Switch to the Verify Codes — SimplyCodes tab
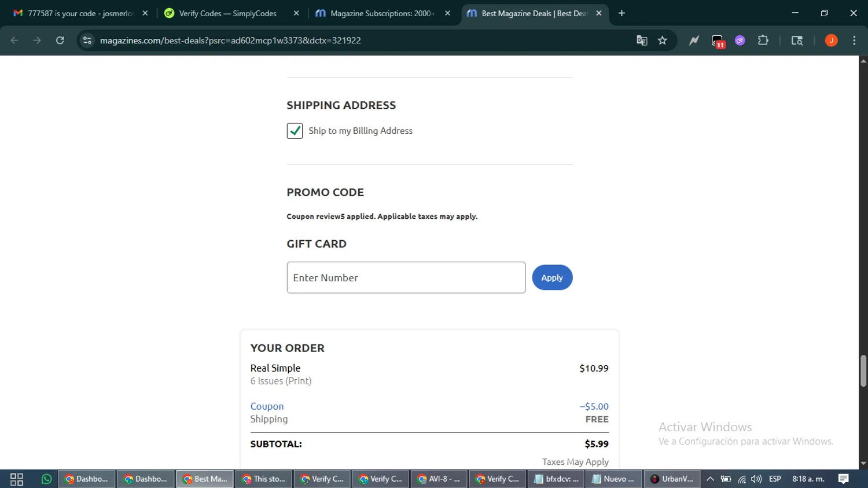Image resolution: width=868 pixels, height=488 pixels. coord(228,13)
